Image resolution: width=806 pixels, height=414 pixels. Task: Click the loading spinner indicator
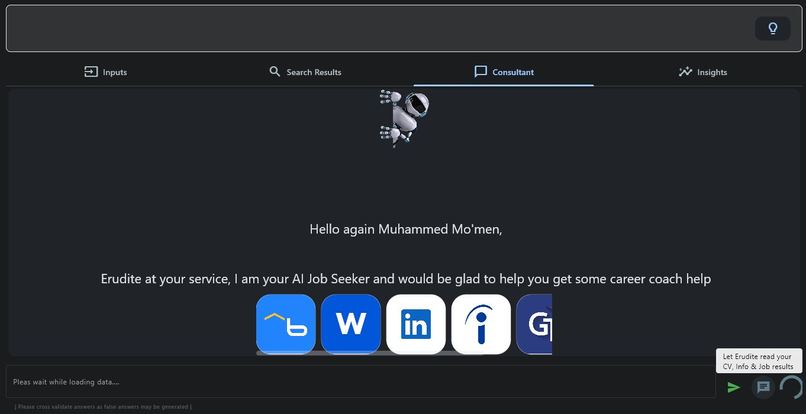[792, 387]
